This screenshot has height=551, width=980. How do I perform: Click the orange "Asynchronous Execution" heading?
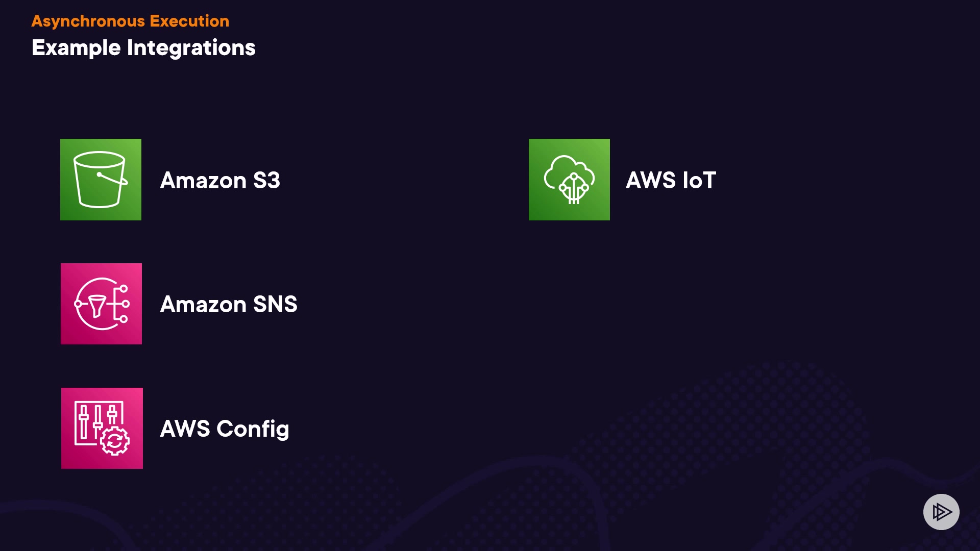(130, 21)
